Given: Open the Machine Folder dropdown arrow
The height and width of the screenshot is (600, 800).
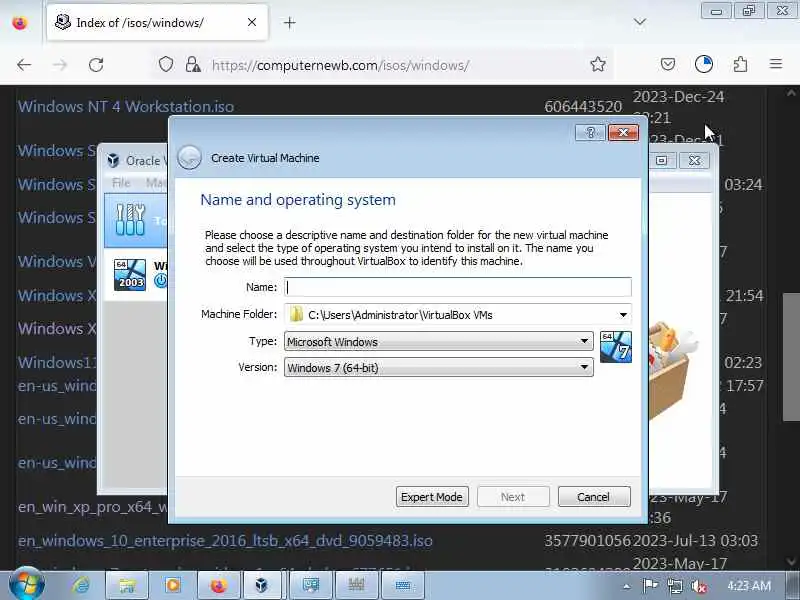Looking at the screenshot, I should pyautogui.click(x=623, y=315).
